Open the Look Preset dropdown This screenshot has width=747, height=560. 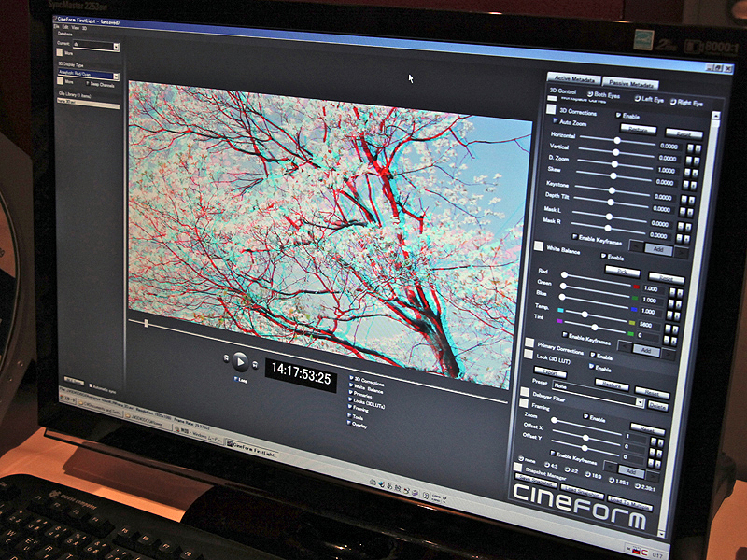(x=640, y=402)
